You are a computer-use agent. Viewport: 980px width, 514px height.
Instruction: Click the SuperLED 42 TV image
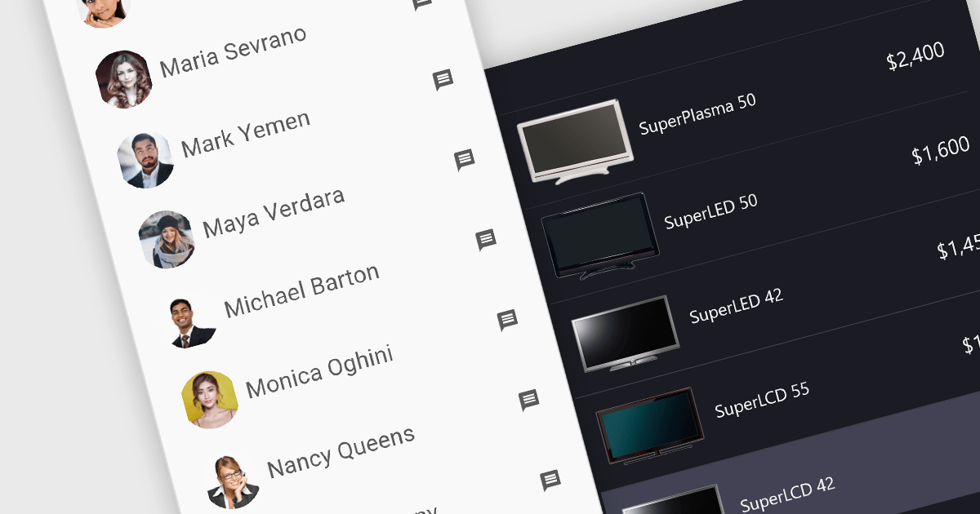coord(626,334)
